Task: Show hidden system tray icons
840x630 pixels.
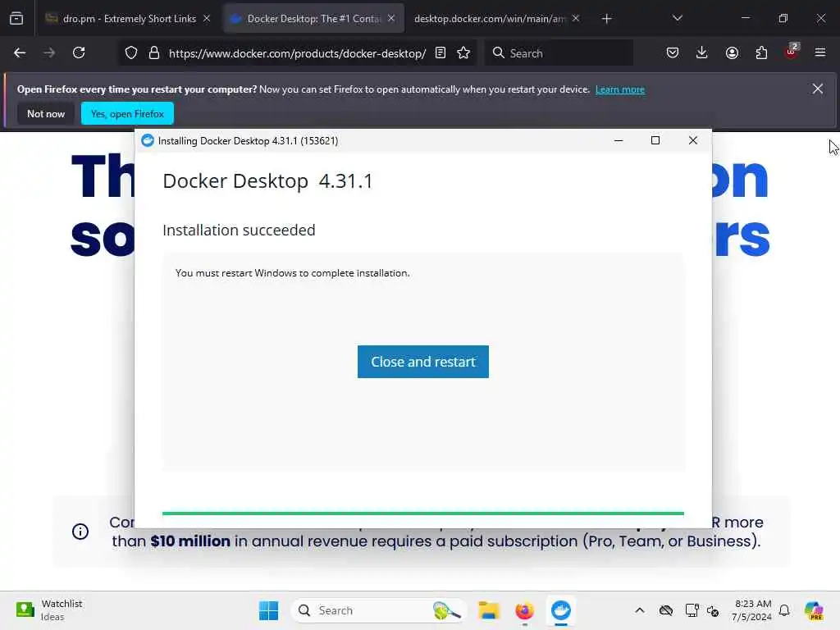Action: (x=640, y=610)
